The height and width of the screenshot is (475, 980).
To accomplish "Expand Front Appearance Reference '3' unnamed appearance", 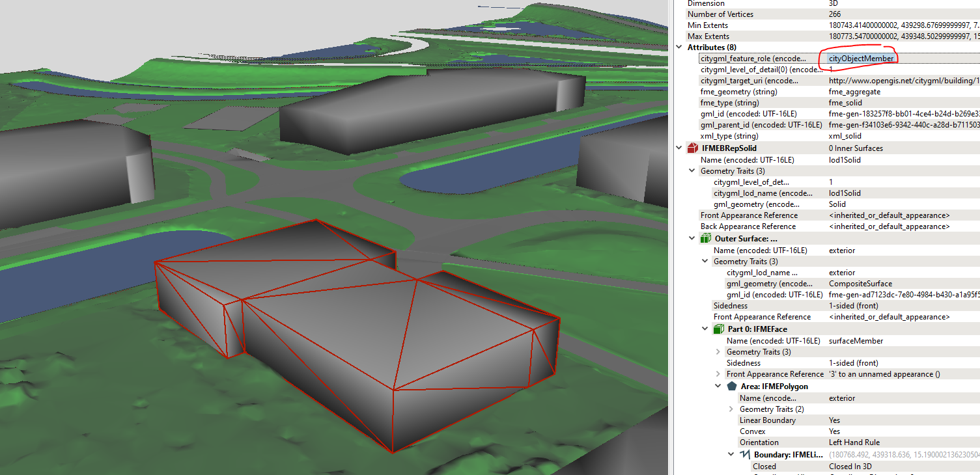I will (x=718, y=374).
